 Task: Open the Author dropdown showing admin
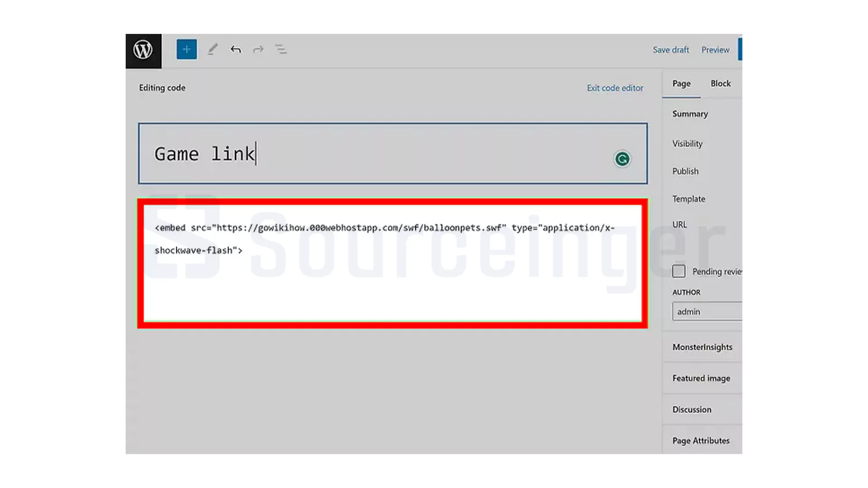707,312
